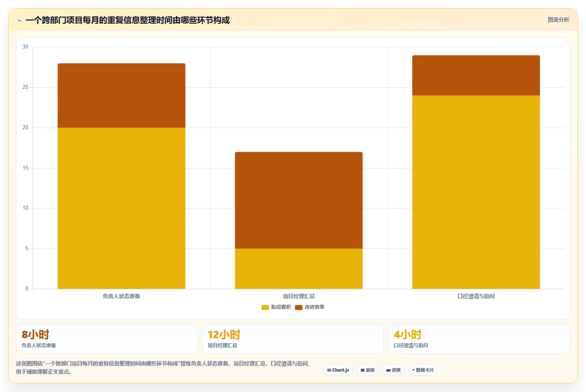This screenshot has width=586, height=392.
Task: Click the 口径澄清与追问 x-axis label
Action: [476, 296]
